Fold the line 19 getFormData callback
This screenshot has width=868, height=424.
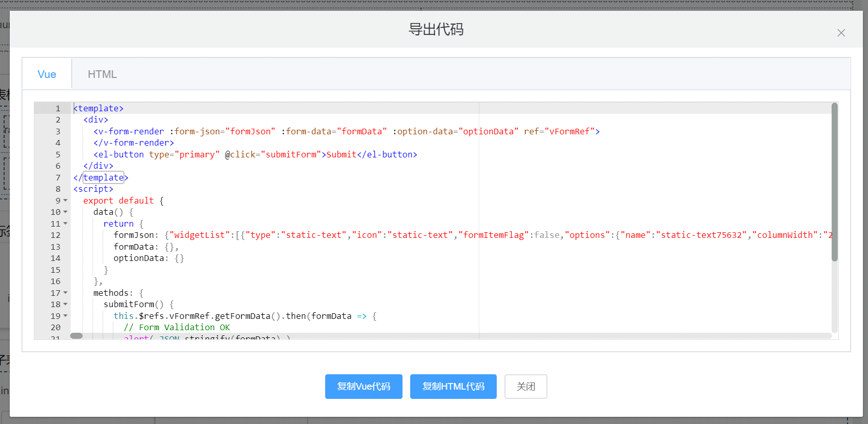66,316
